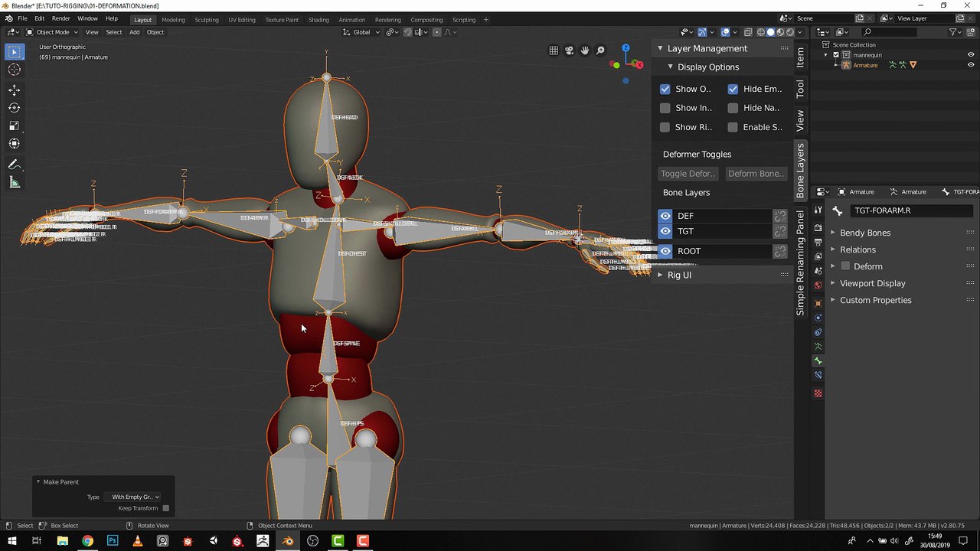Activate the Annotate tool
This screenshot has height=551, width=980.
(x=14, y=165)
